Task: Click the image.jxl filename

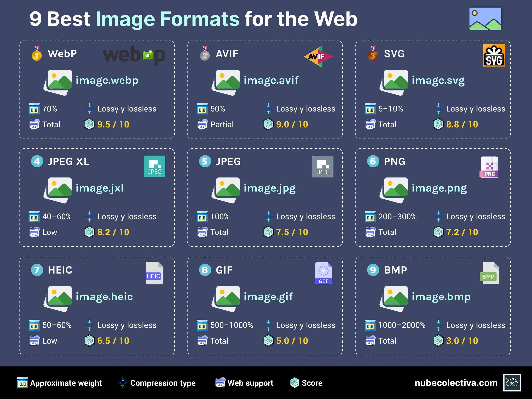Action: pyautogui.click(x=100, y=188)
